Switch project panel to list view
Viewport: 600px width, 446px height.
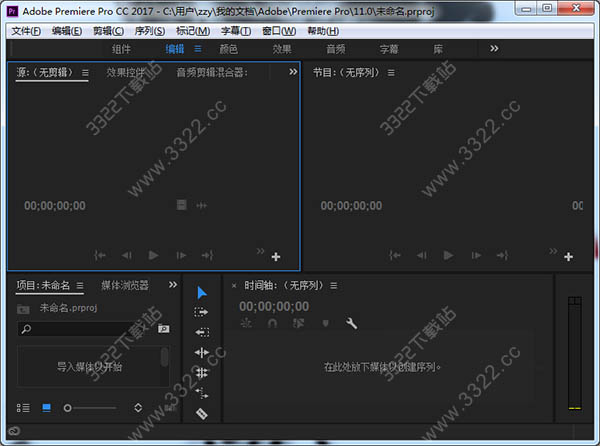[23, 408]
